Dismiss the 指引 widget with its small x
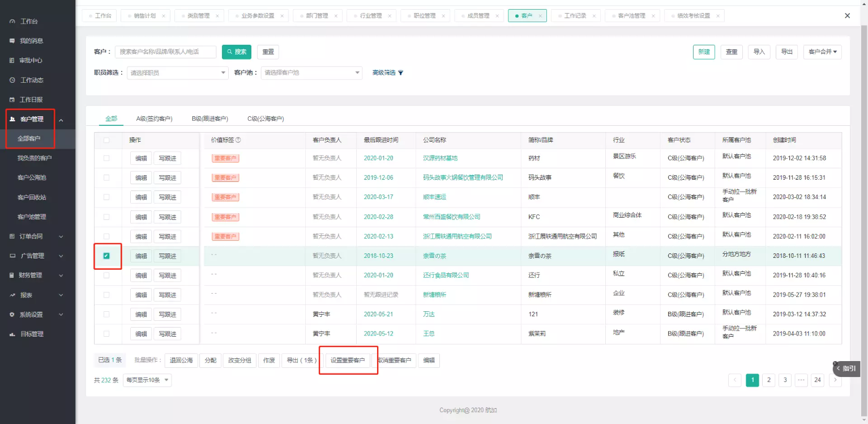 (835, 364)
